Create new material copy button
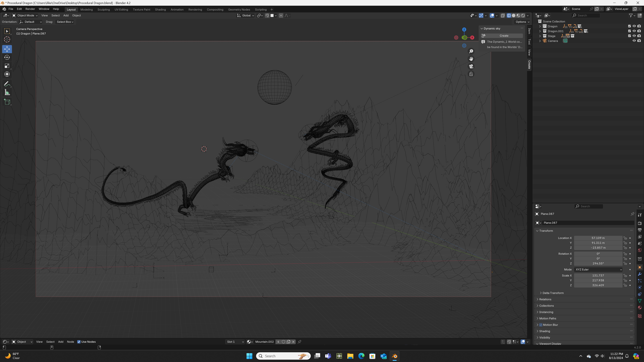The height and width of the screenshot is (362, 644). pos(288,342)
